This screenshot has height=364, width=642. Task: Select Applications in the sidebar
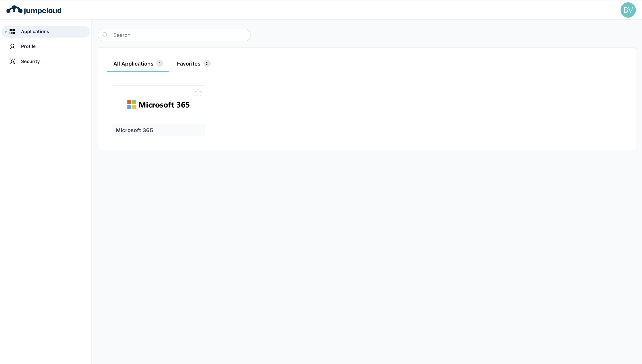click(35, 31)
